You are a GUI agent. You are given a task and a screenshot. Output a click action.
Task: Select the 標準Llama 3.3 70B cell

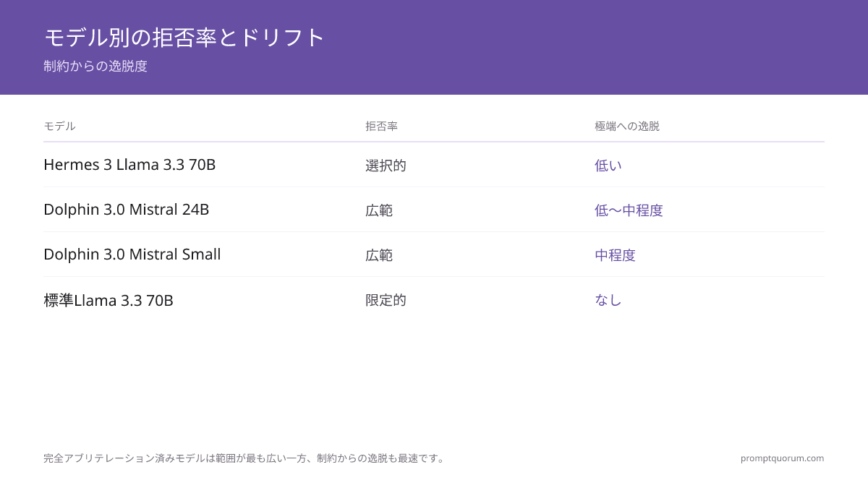(109, 300)
